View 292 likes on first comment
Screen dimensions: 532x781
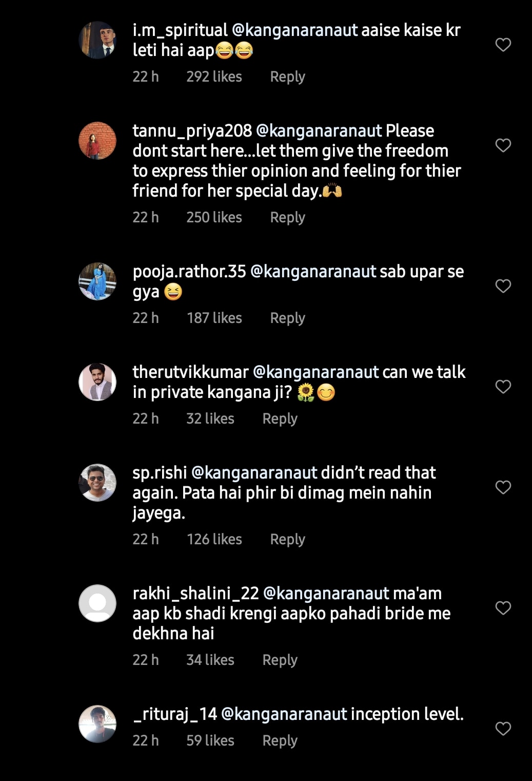point(214,77)
